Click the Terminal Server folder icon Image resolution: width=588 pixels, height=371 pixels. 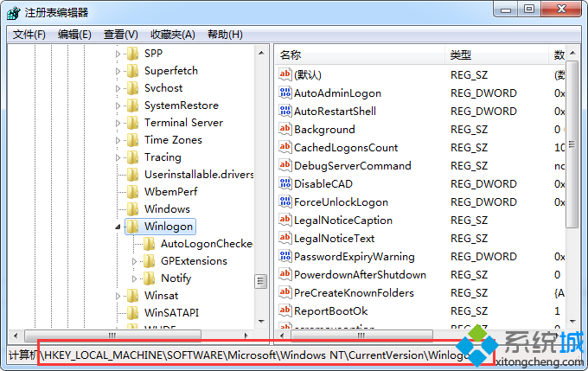(133, 123)
